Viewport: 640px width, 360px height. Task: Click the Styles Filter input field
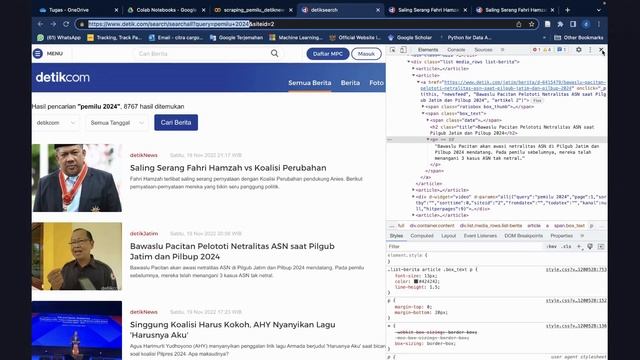click(x=465, y=247)
